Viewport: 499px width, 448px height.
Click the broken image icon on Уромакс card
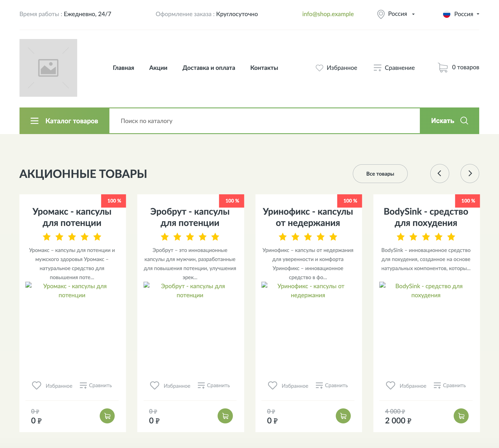29,285
